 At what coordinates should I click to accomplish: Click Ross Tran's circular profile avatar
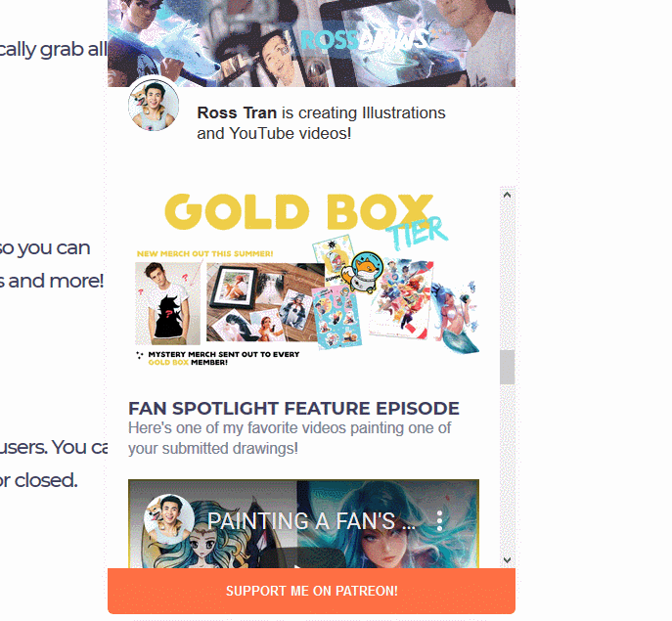(154, 105)
